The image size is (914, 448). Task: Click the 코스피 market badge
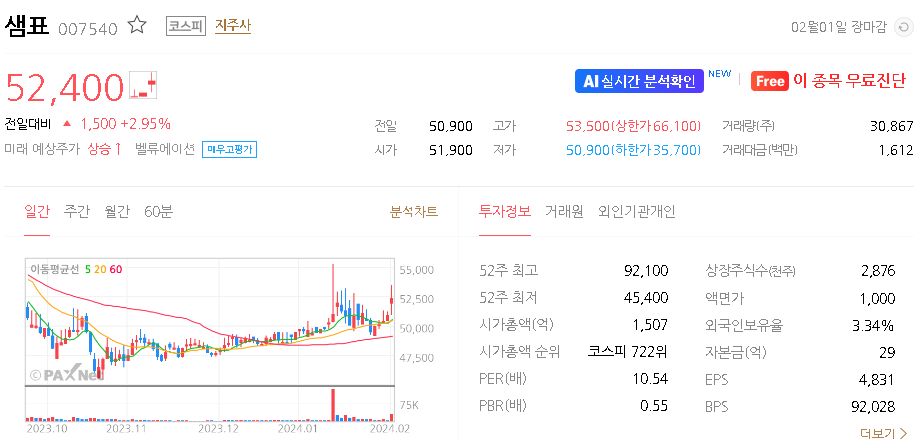[186, 27]
